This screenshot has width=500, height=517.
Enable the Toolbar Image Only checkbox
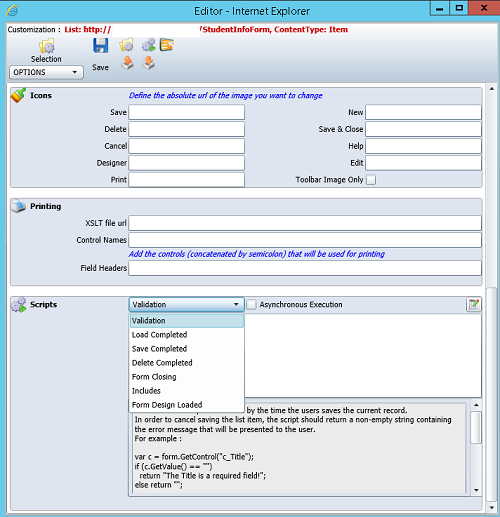(371, 180)
